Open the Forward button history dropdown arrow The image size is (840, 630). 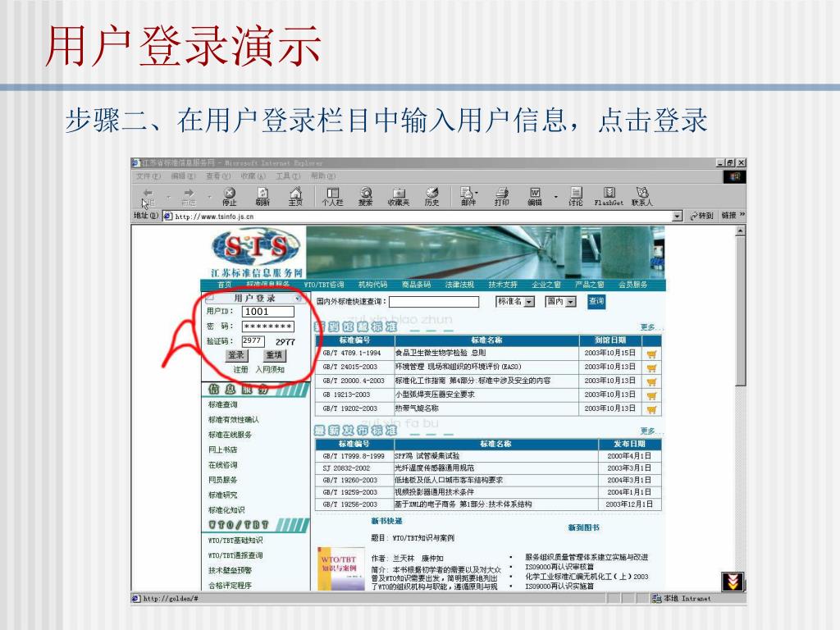coord(209,197)
